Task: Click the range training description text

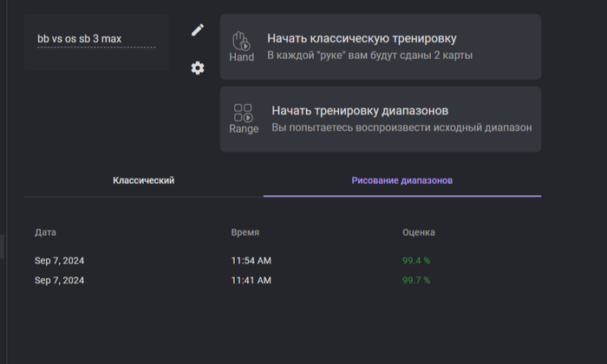Action: pyautogui.click(x=401, y=127)
